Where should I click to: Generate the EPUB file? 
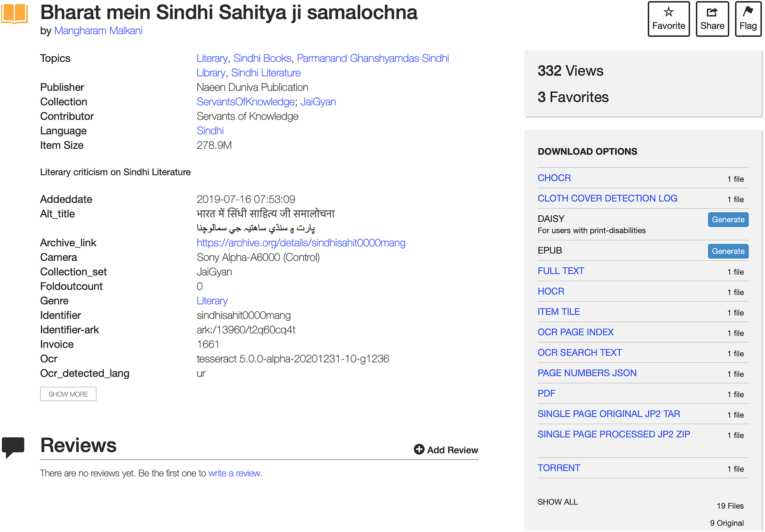(x=728, y=251)
